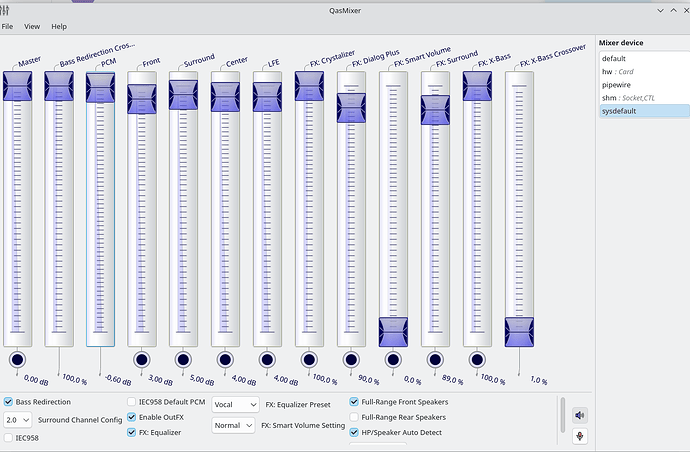Disable the Bass Redirection checkbox
Screen dimensions: 690x452
9,402
